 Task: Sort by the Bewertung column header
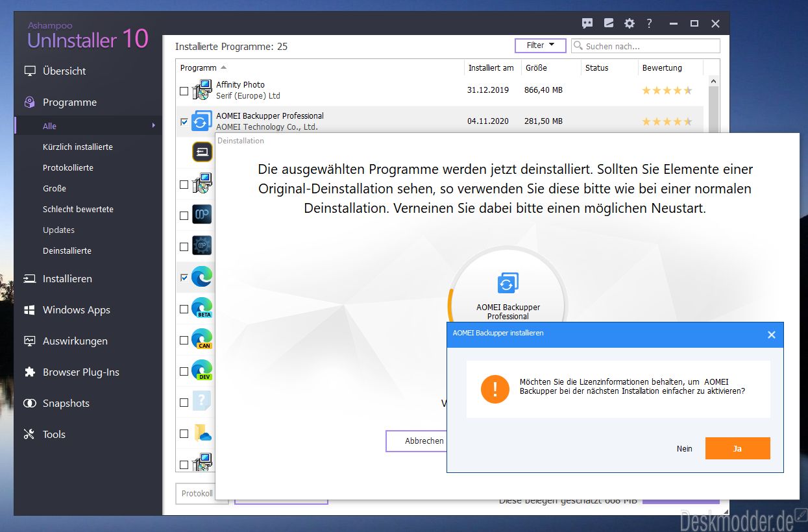point(662,67)
